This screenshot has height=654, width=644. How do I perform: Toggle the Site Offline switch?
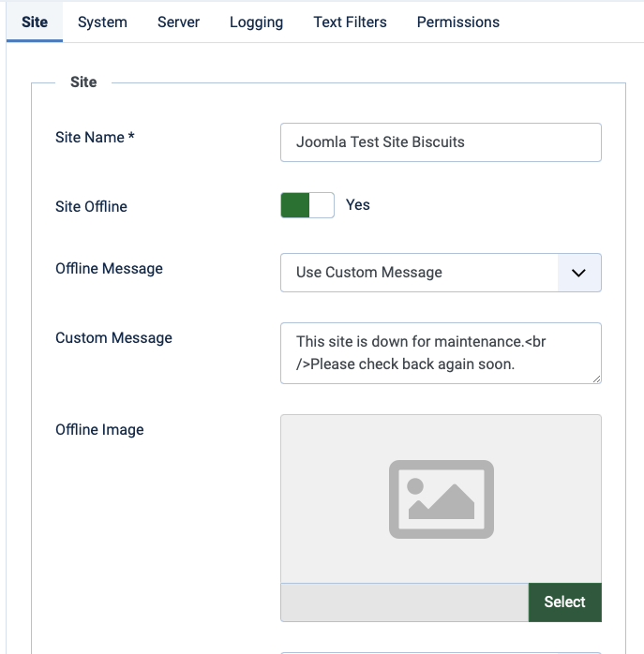click(307, 205)
